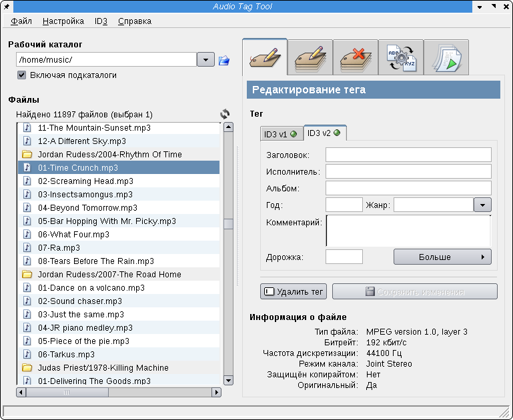Click the Дорожка input field
The width and height of the screenshot is (513, 420).
pyautogui.click(x=344, y=257)
